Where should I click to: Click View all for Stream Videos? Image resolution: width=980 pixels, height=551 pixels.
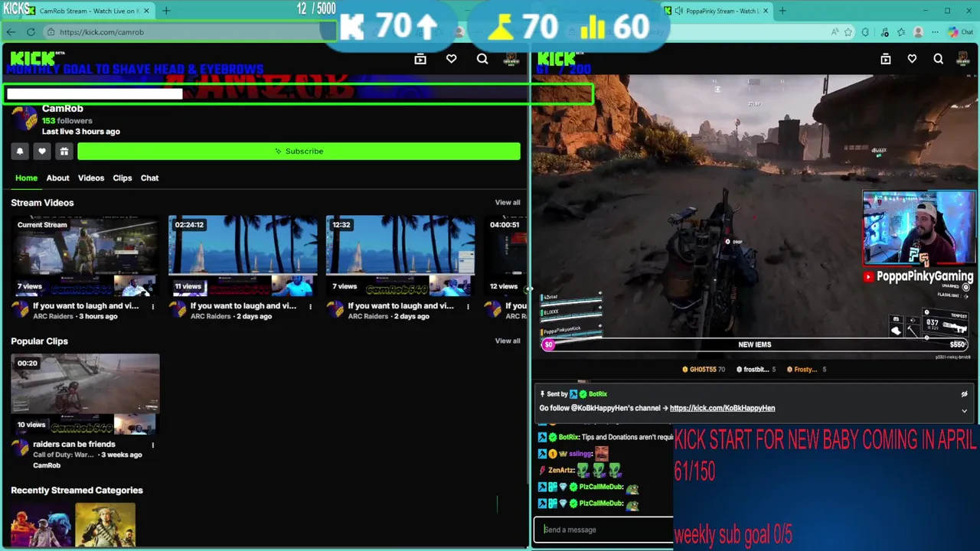(x=508, y=203)
